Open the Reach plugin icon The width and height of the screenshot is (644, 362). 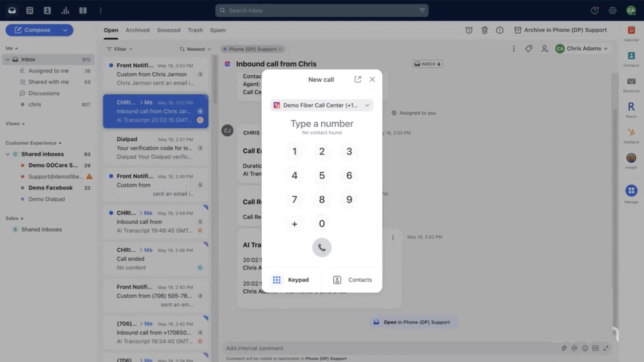tap(631, 107)
